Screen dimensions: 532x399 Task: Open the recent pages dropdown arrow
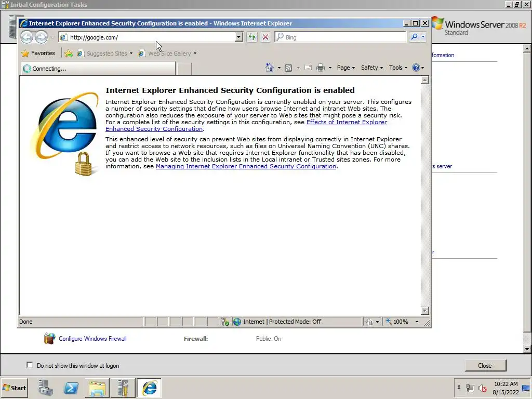tap(52, 37)
